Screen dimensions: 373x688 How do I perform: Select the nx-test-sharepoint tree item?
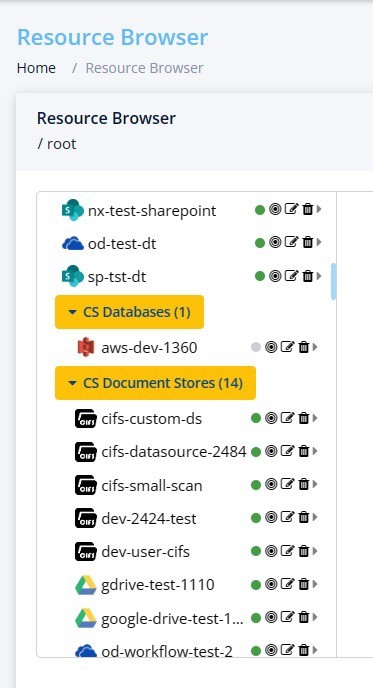point(152,211)
